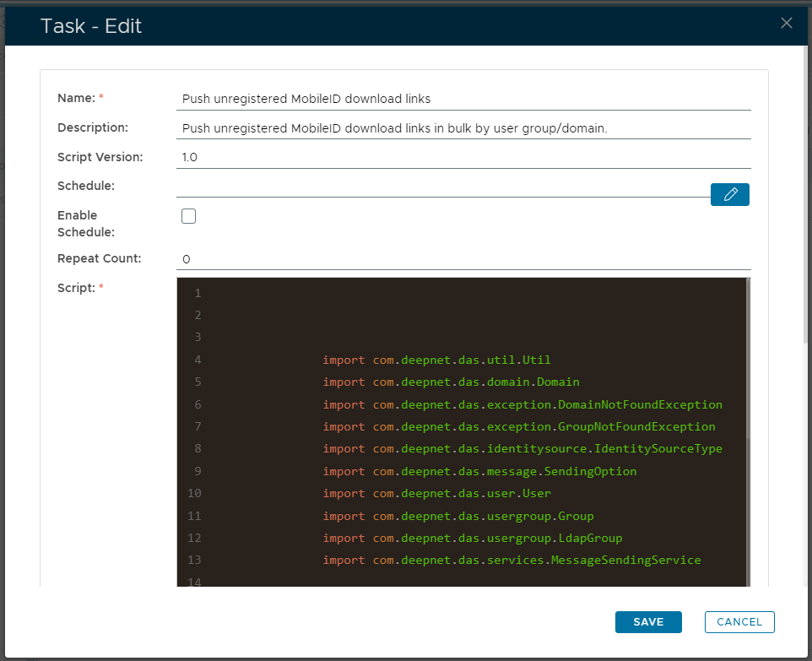Click the SAVE button

tap(648, 621)
